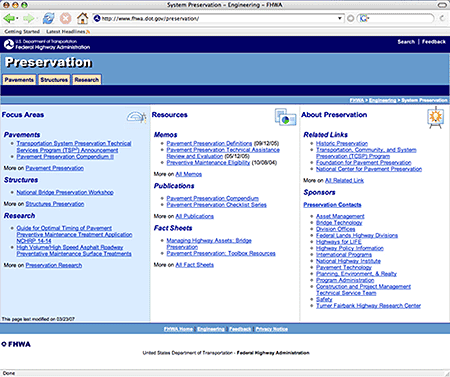Reload the page with the Refresh icon
The height and width of the screenshot is (377, 450).
(48, 18)
